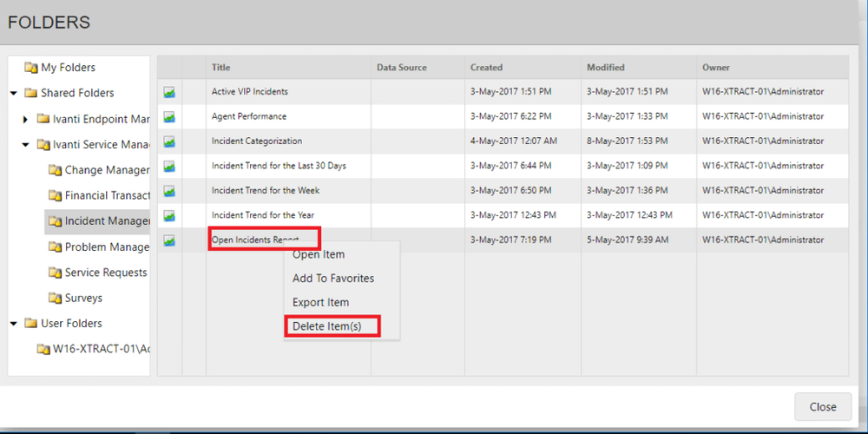Click report icon for Active VIP Incidents
This screenshot has height=434, width=868.
tap(169, 93)
